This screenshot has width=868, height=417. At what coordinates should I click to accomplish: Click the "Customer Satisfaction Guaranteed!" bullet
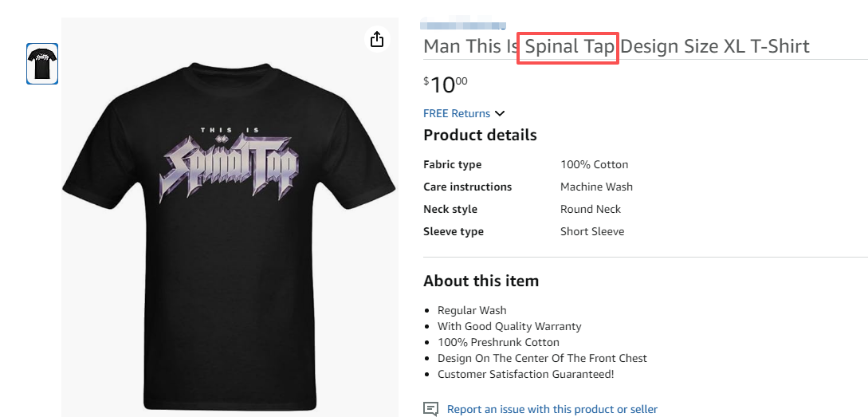(526, 374)
